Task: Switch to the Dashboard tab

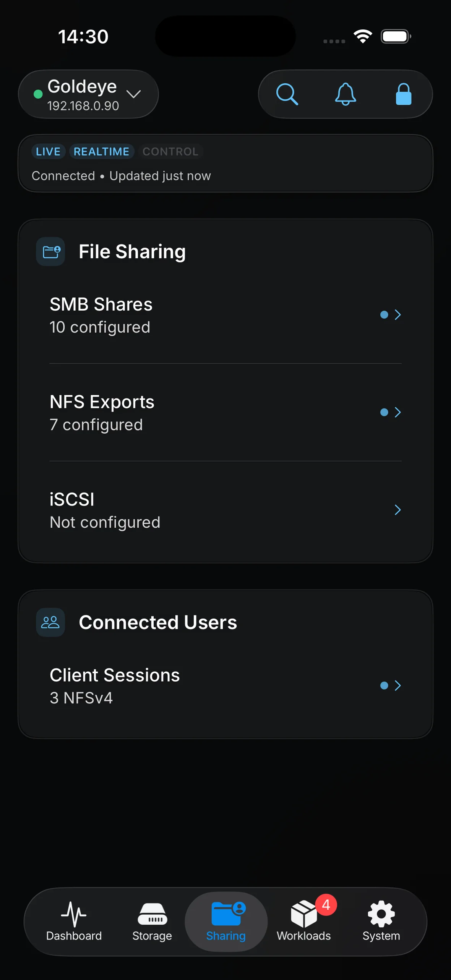Action: (x=74, y=921)
